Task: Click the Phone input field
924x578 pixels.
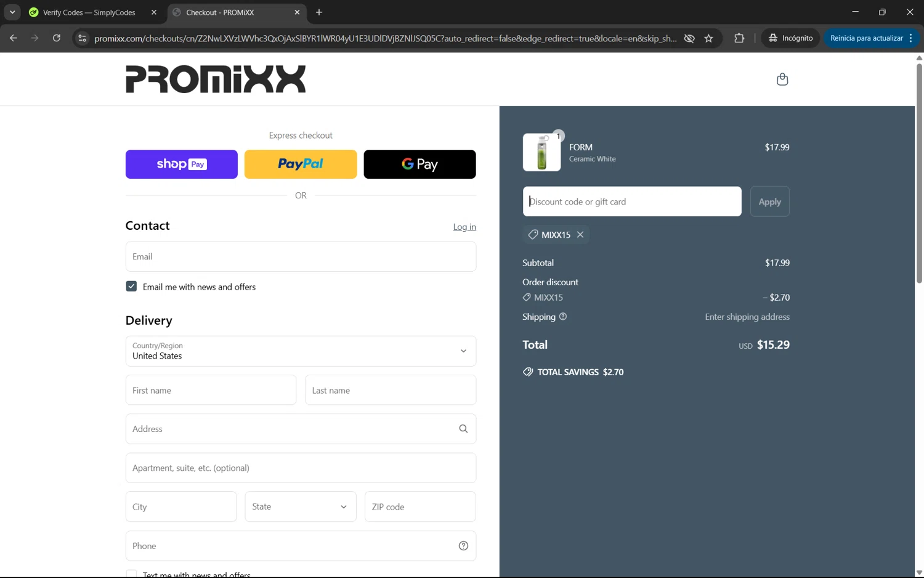Action: 301,546
